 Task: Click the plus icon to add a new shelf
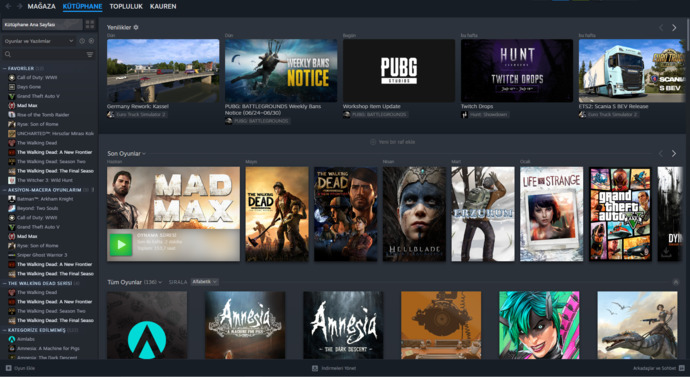point(373,142)
